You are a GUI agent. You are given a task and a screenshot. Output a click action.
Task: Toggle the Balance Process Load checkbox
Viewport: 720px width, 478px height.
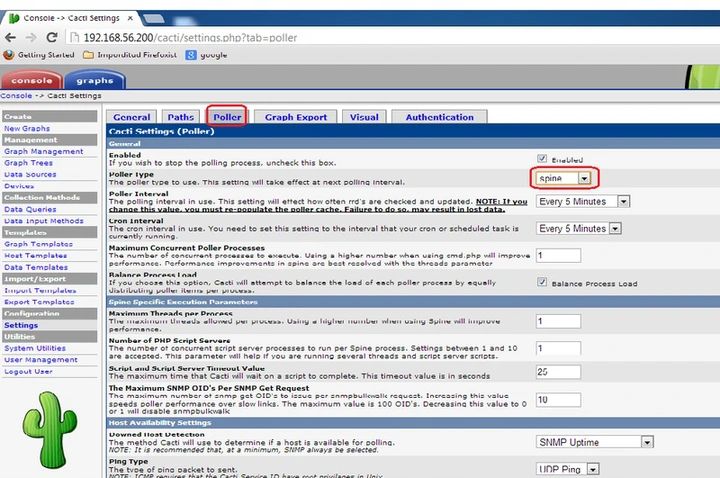(542, 282)
